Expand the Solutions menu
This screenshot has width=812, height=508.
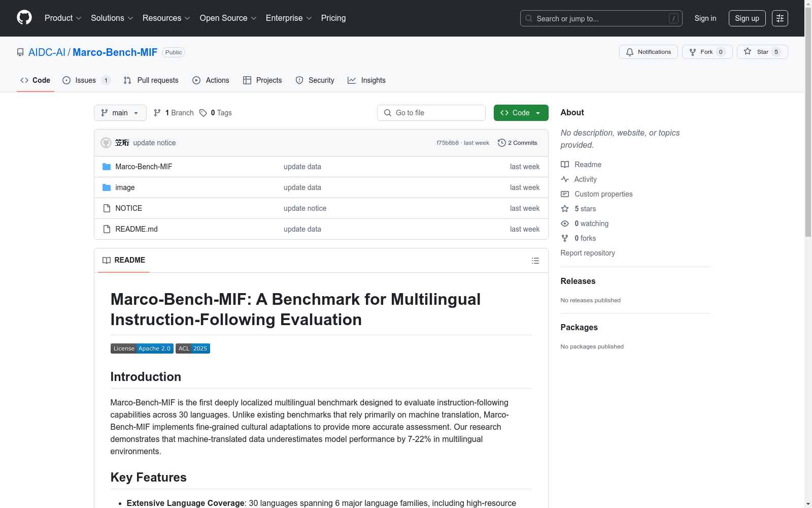[112, 18]
